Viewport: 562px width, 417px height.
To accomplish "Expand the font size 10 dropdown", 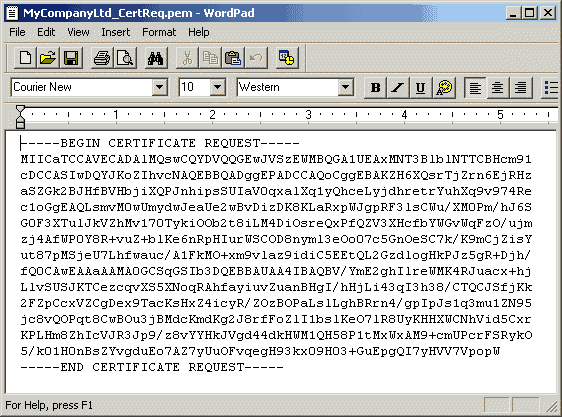I will [218, 87].
